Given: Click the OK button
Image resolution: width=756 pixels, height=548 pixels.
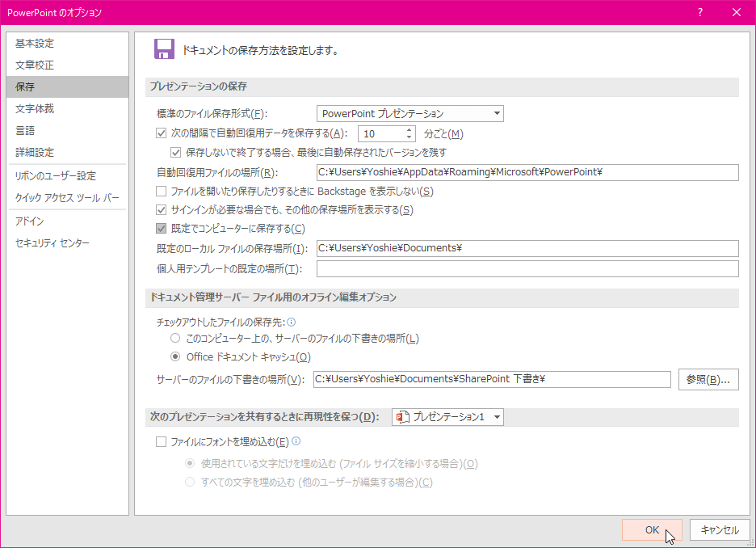Looking at the screenshot, I should [x=652, y=529].
